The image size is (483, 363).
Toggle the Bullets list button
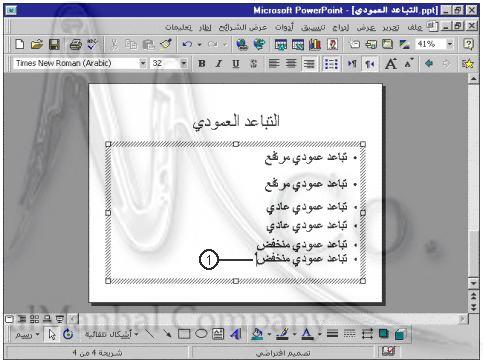[331, 64]
